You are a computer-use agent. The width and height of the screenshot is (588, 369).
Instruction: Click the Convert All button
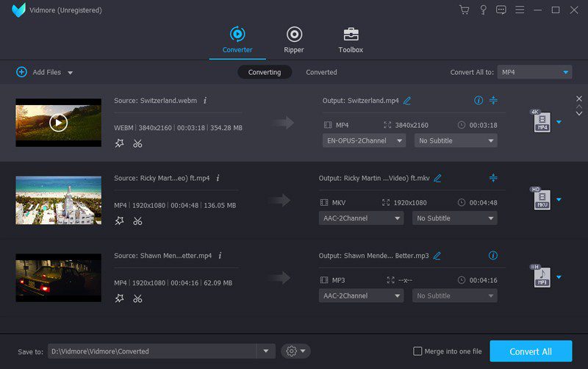click(531, 351)
